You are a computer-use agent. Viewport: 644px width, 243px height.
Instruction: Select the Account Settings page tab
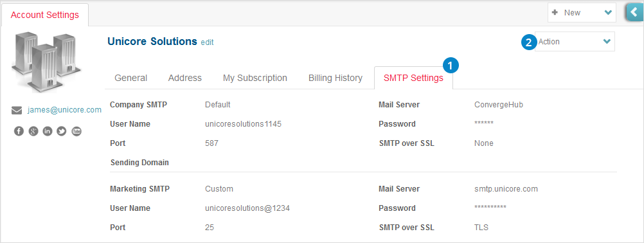pyautogui.click(x=45, y=15)
